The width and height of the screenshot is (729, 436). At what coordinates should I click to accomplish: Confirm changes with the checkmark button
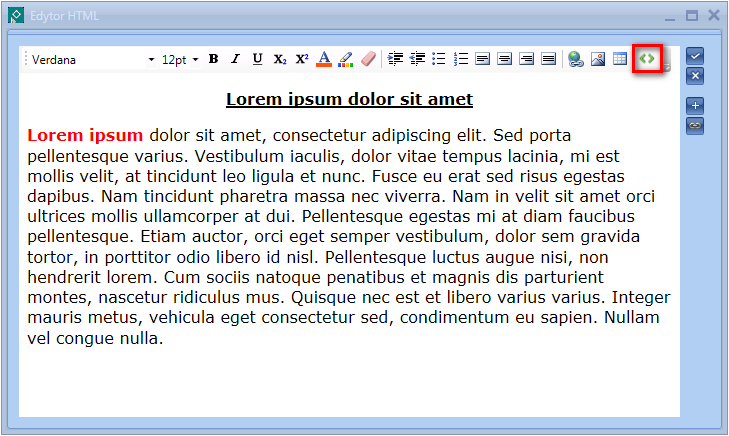tap(695, 56)
